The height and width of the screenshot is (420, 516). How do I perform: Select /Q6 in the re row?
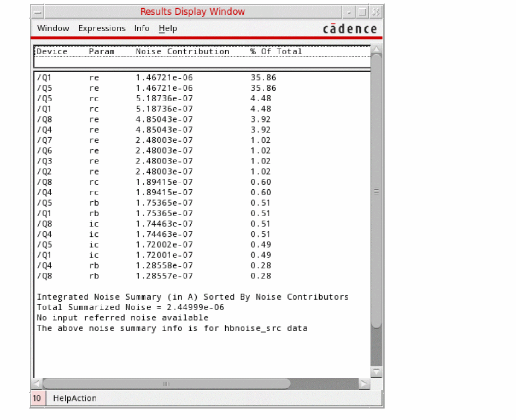[x=44, y=151]
